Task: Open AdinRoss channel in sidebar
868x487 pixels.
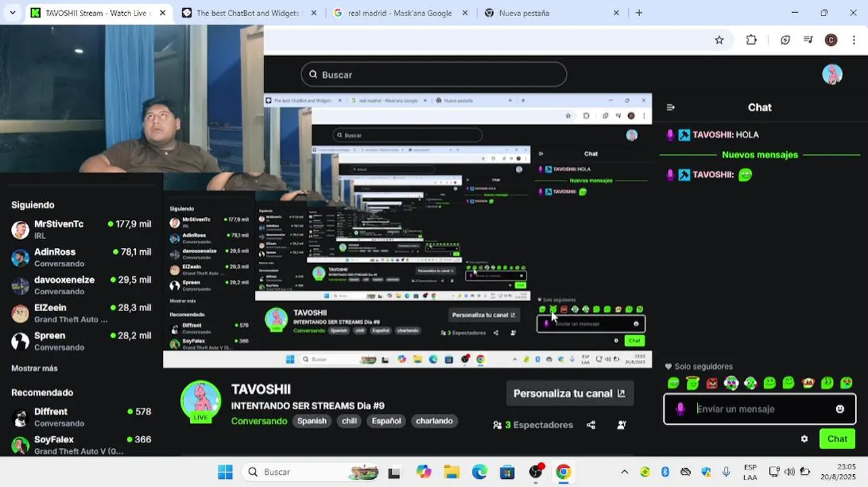Action: (81, 257)
